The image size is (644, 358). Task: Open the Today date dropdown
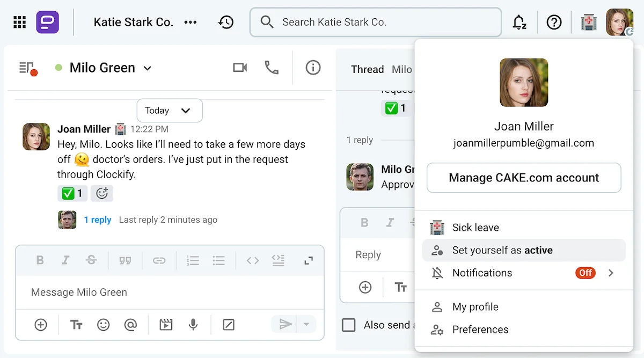(x=169, y=110)
